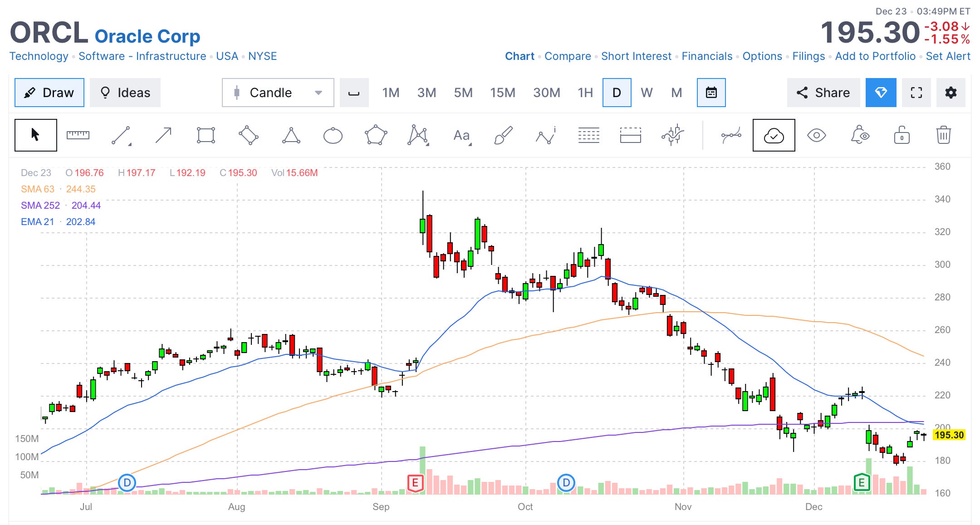Image resolution: width=980 pixels, height=525 pixels.
Task: Open the Options link
Action: pyautogui.click(x=762, y=56)
